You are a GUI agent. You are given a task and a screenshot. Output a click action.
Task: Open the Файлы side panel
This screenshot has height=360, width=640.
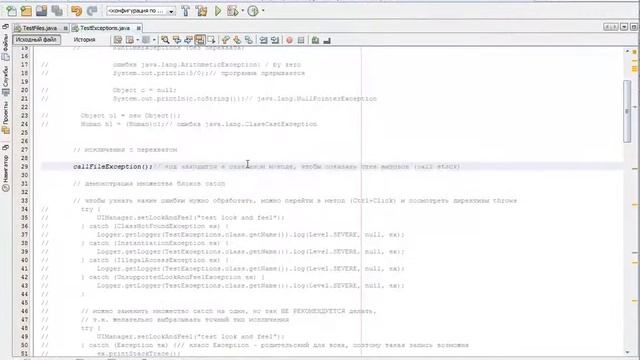click(5, 47)
